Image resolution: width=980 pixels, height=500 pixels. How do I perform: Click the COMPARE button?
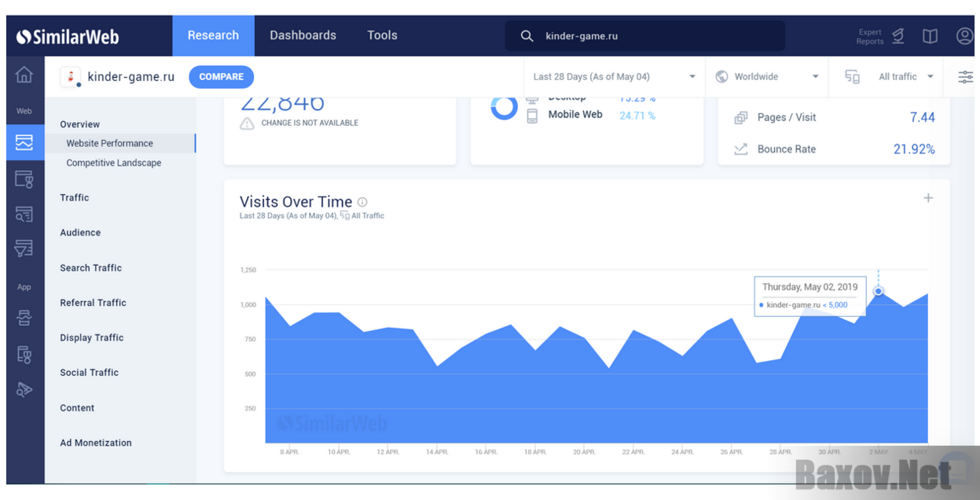coord(221,77)
